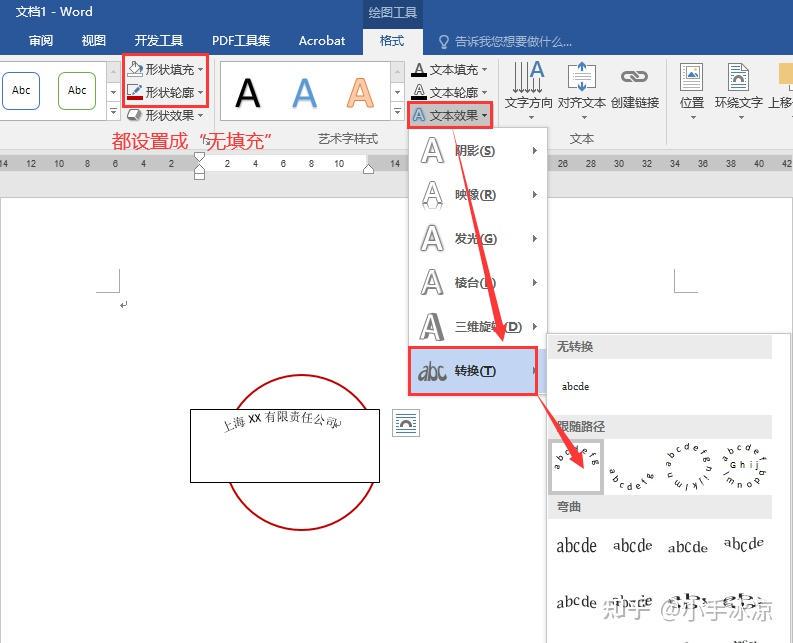The width and height of the screenshot is (793, 643).
Task: Click the 绘图工具 drawing tools label
Action: [392, 13]
